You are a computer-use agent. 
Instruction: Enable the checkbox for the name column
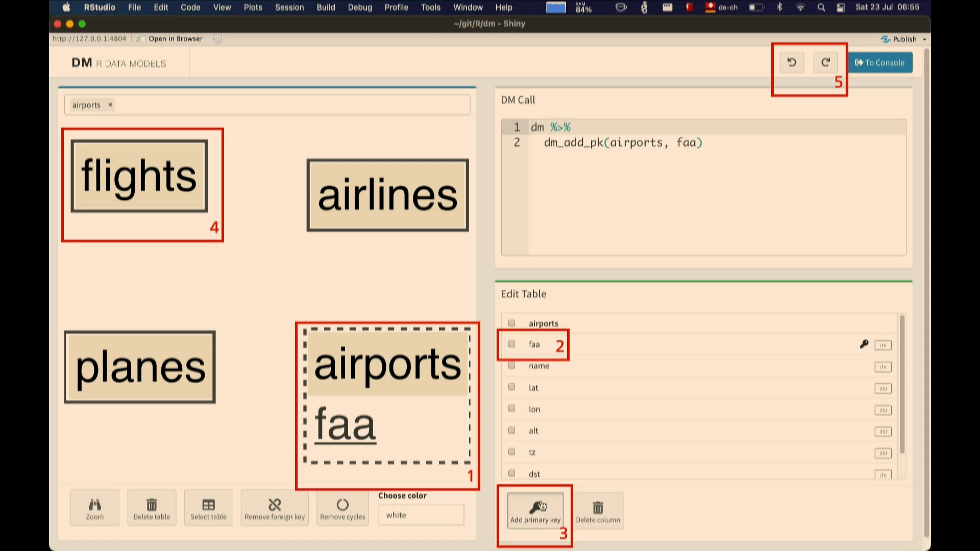pos(511,365)
